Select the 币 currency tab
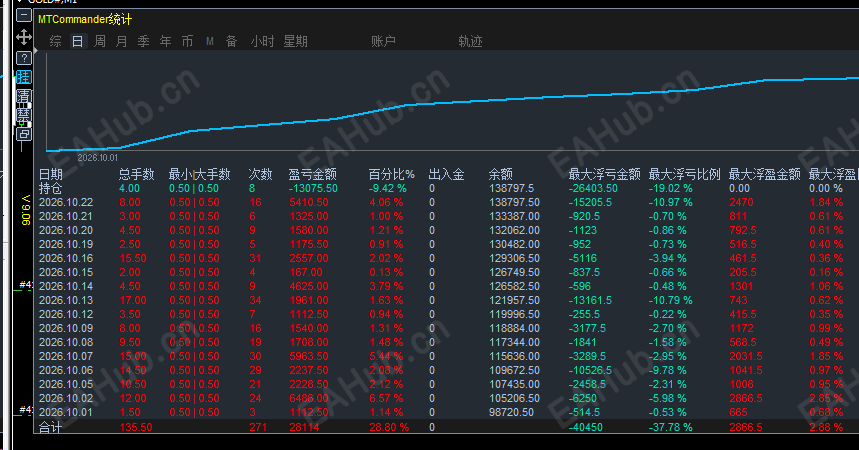This screenshot has height=450, width=859. 187,41
